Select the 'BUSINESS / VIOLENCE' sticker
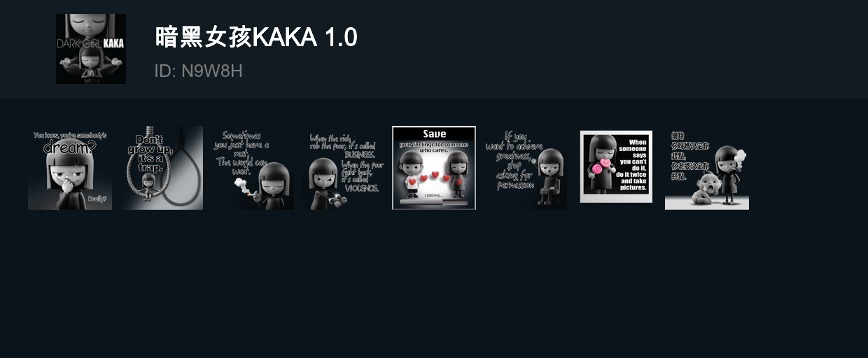 pos(343,168)
